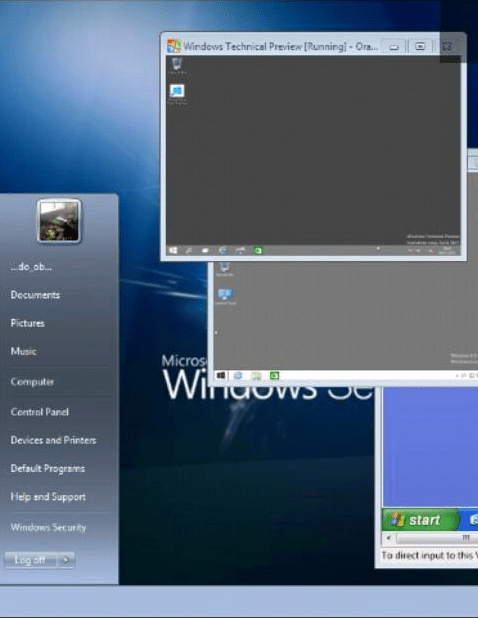Open Pictures from Start menu
This screenshot has width=478, height=618.
pos(28,323)
